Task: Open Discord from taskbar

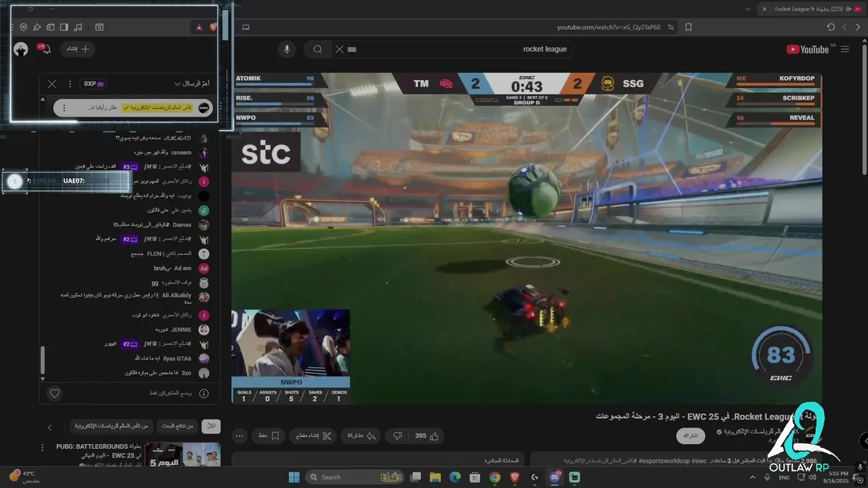Action: (555, 477)
